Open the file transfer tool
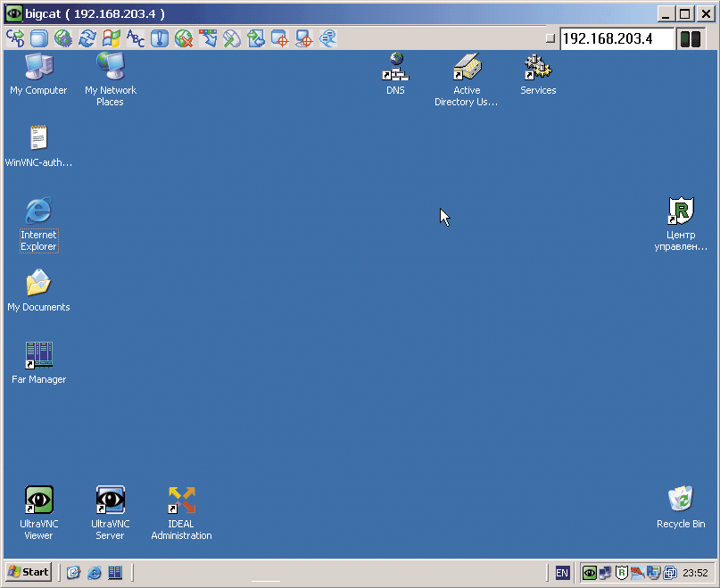 pos(256,38)
